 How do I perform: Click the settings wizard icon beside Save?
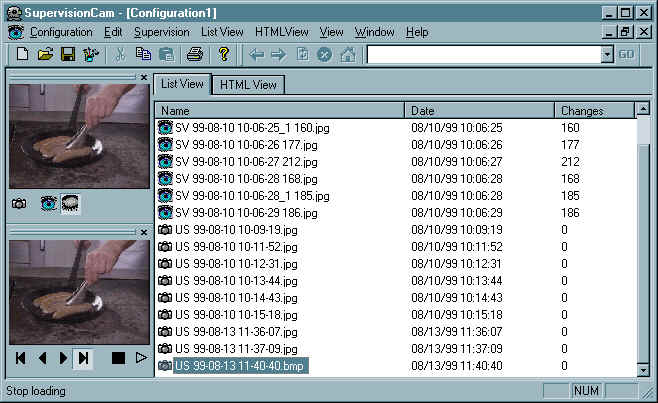click(91, 54)
